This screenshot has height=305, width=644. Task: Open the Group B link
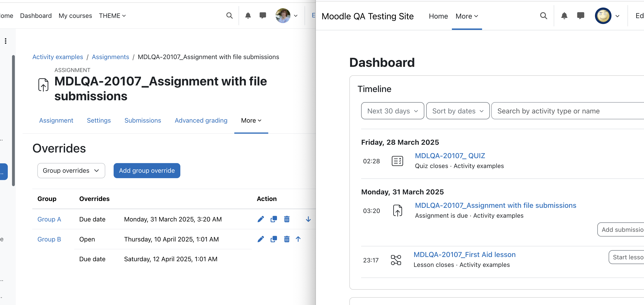click(49, 239)
